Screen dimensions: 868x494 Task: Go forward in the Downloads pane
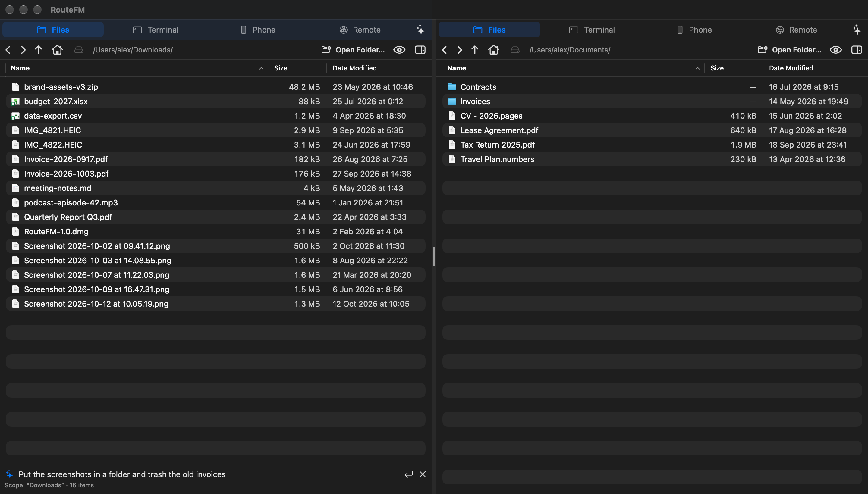click(x=23, y=50)
